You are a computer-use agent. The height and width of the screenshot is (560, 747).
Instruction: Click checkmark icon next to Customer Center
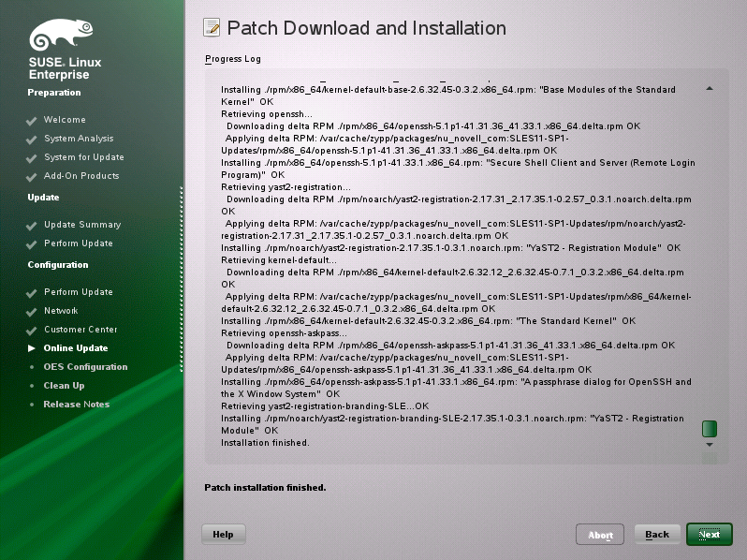tap(32, 331)
